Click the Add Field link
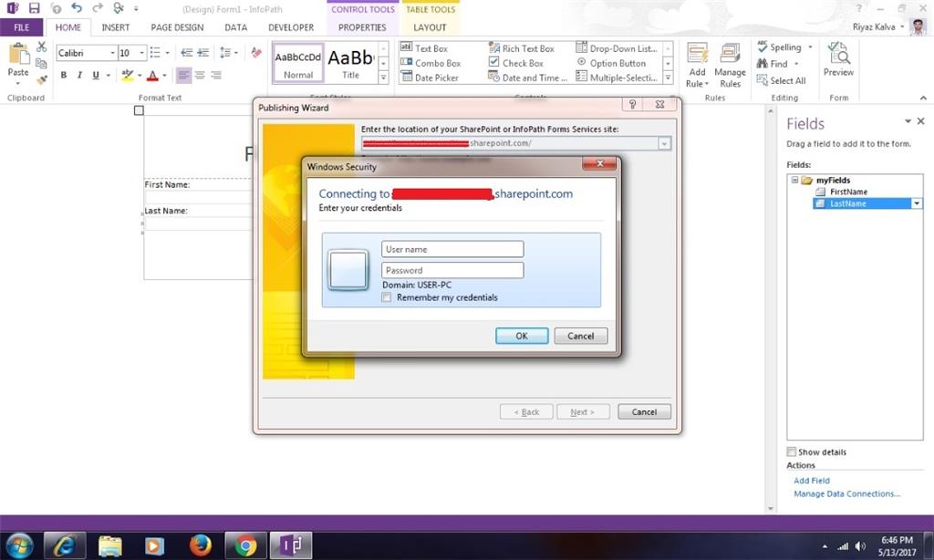Screen dimensions: 934x560 tap(811, 480)
